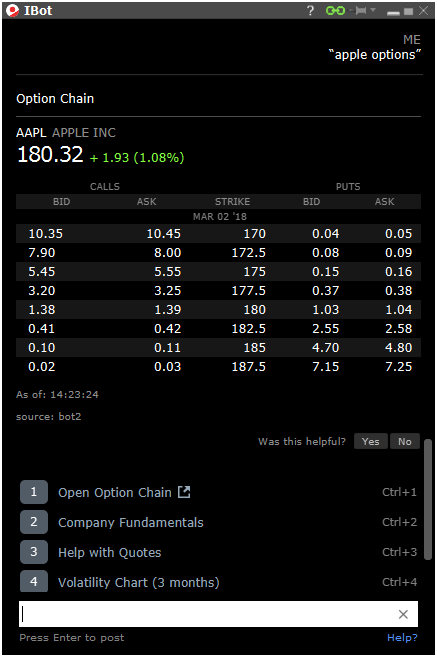Click Yes for was this helpful
This screenshot has height=657, width=437.
coord(370,441)
